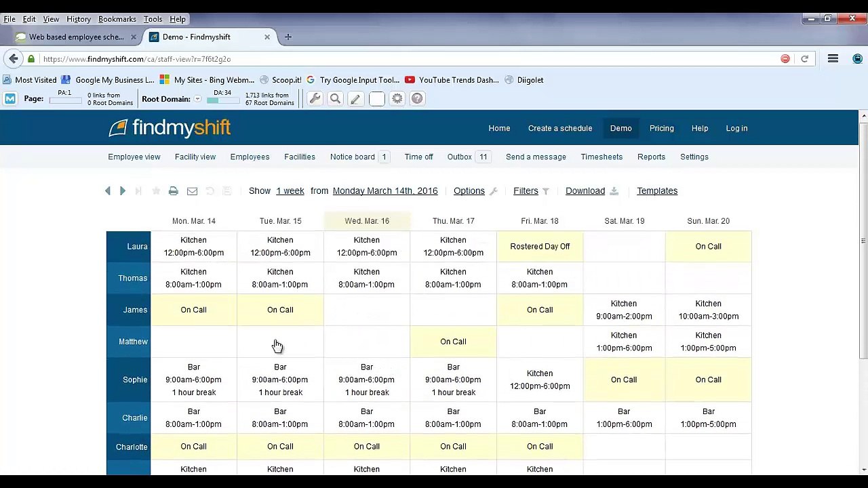Click the round blue icon beside hamburger menu
868x488 pixels.
click(x=858, y=59)
